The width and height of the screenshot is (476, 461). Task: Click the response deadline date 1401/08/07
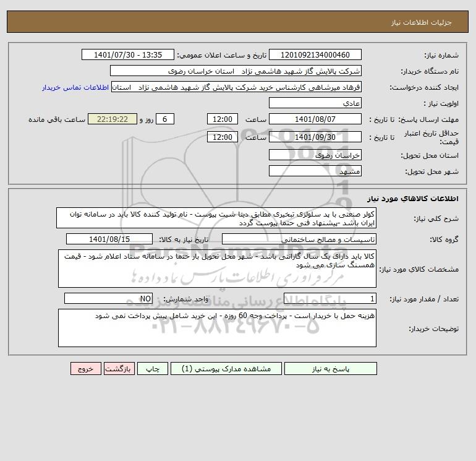pos(315,119)
